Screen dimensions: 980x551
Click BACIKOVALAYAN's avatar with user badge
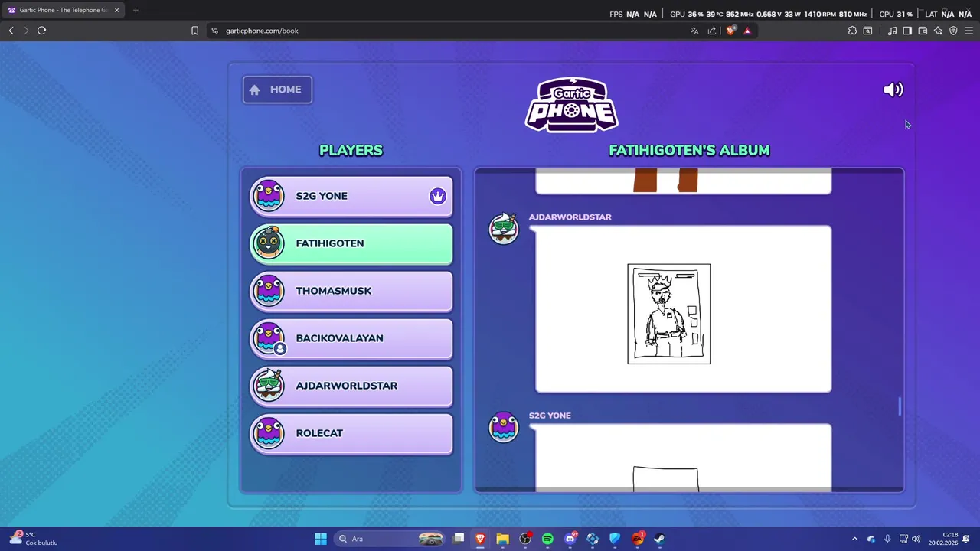[x=269, y=338]
